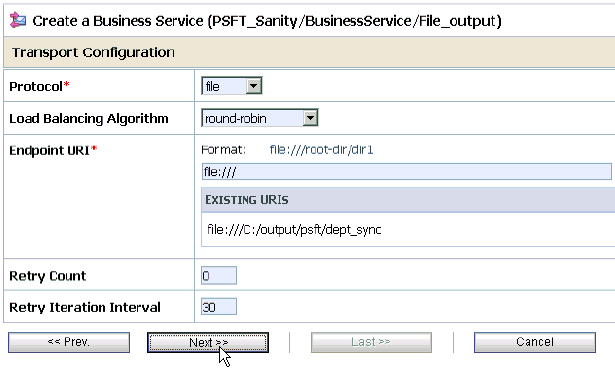Screen dimensions: 615x368
Task: Click the Load Balancing Algorithm label
Action: point(89,118)
